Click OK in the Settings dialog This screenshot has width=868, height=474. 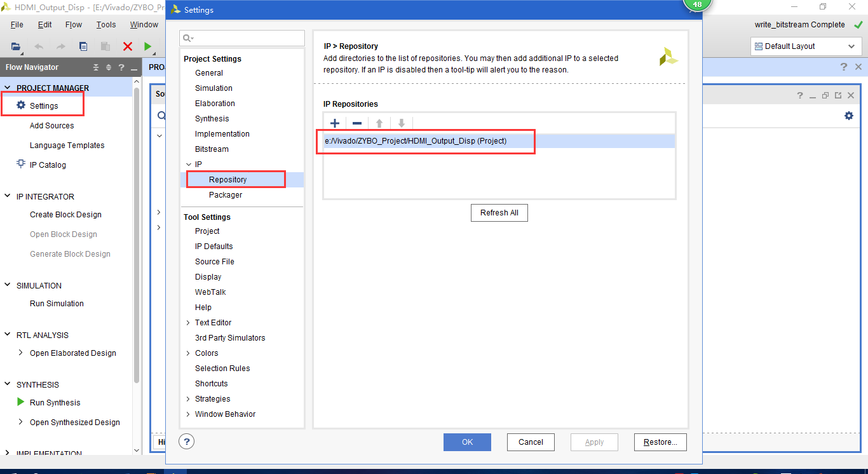(467, 442)
